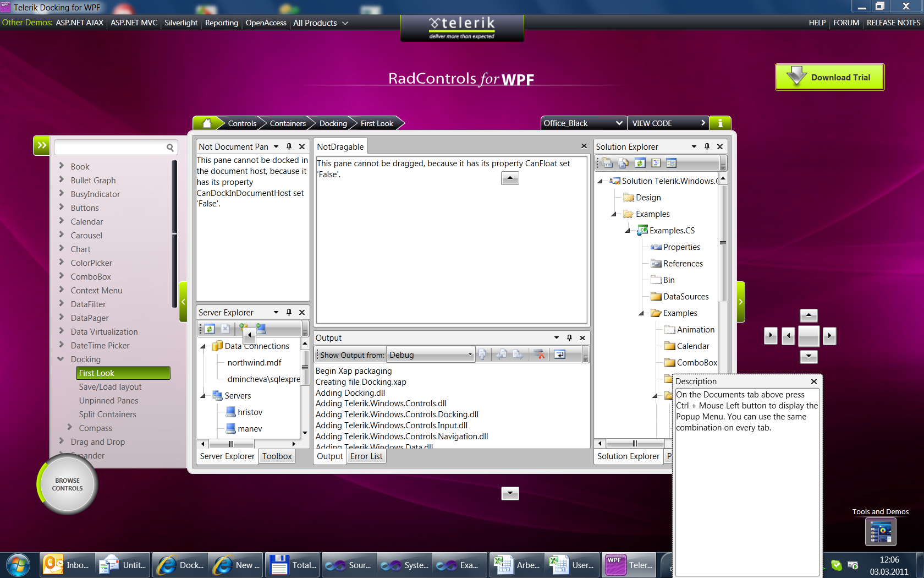Open the ASP.NET AJAX demos link
This screenshot has width=924, height=578.
tap(80, 23)
